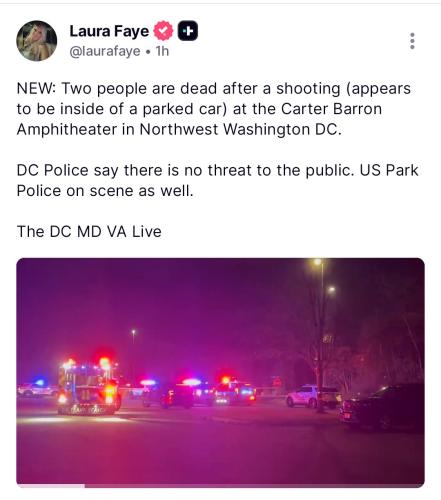Screen dimensions: 441x500
Task: Click the "Police on scene as well" line
Action: point(105,191)
